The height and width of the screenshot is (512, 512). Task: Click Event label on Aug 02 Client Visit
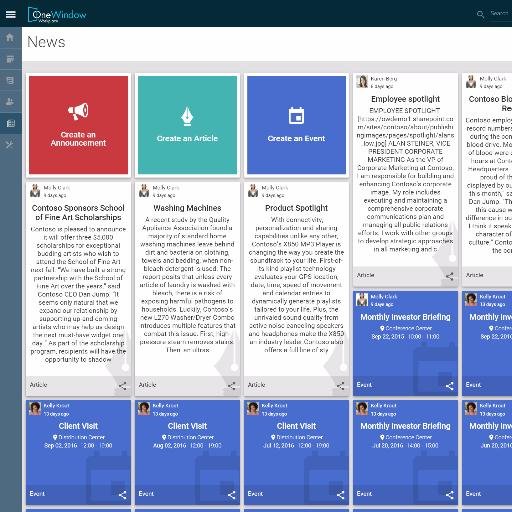[x=146, y=494]
